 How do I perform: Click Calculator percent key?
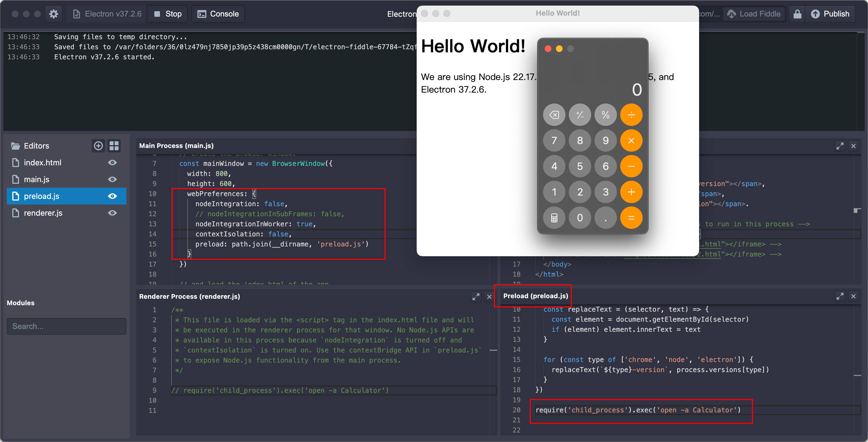pyautogui.click(x=605, y=115)
